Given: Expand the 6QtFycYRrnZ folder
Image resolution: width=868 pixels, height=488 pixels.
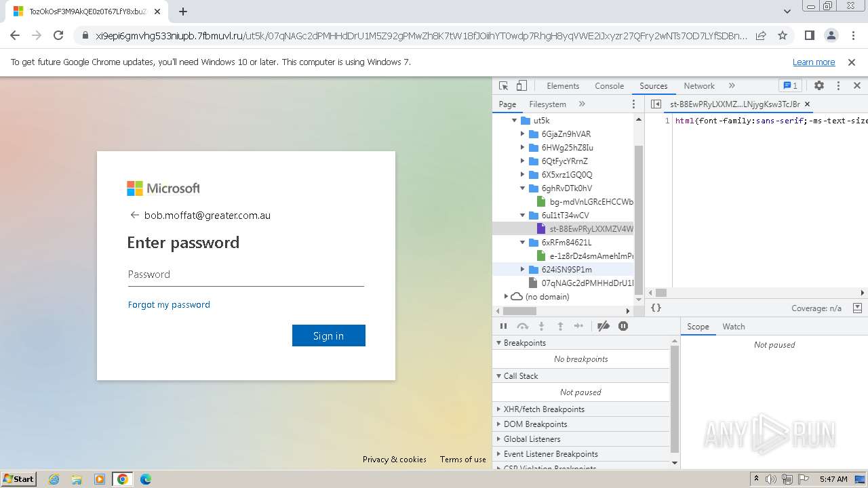Looking at the screenshot, I should 523,161.
